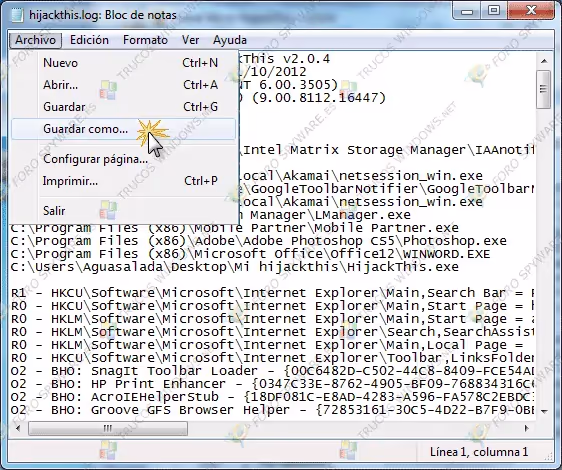The width and height of the screenshot is (562, 470).
Task: Minimize the Bloc de notas window
Action: point(467,11)
